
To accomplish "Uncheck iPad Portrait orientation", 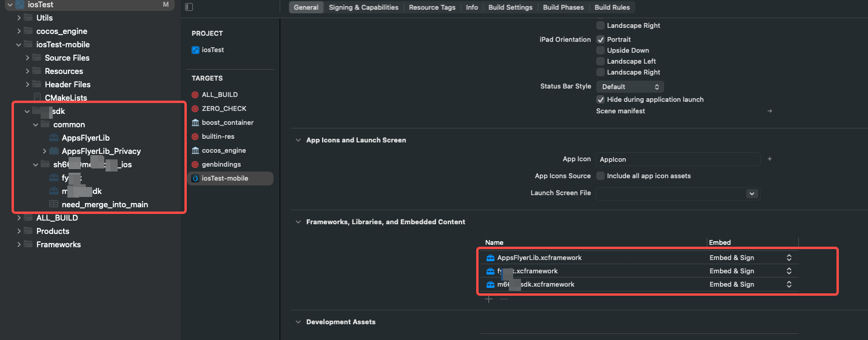I will point(601,39).
